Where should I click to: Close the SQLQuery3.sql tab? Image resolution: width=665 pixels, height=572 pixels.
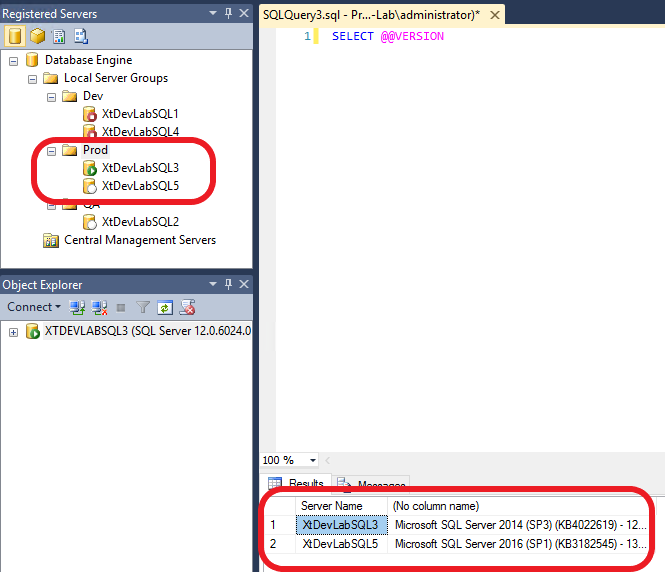click(495, 15)
